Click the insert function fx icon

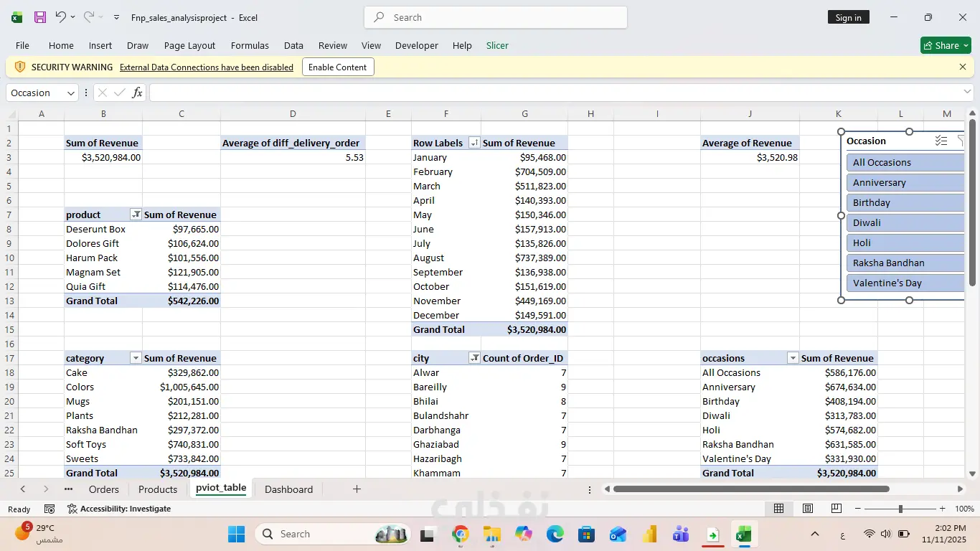137,93
